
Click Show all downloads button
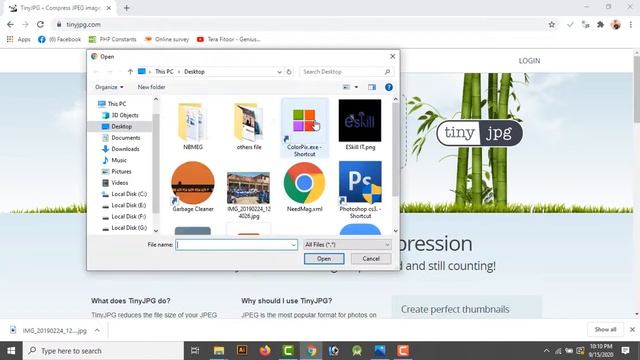pyautogui.click(x=605, y=329)
